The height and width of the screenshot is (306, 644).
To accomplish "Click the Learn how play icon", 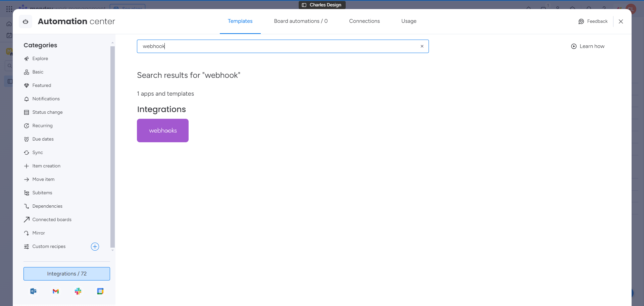I will (x=574, y=46).
